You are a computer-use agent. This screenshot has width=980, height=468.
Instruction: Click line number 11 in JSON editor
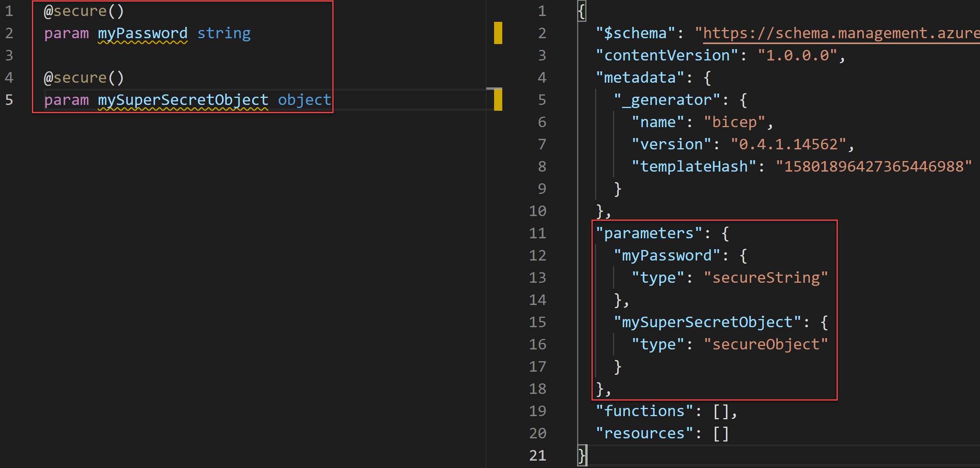click(538, 233)
